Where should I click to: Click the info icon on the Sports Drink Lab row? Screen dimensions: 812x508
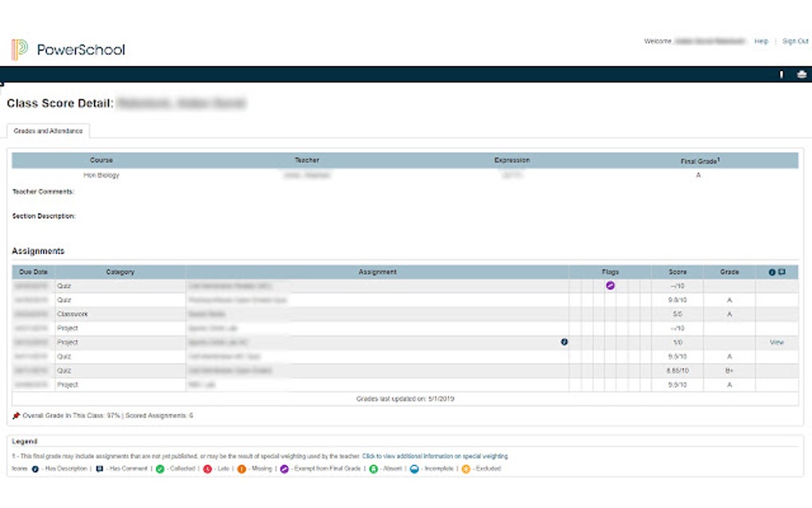pyautogui.click(x=565, y=342)
